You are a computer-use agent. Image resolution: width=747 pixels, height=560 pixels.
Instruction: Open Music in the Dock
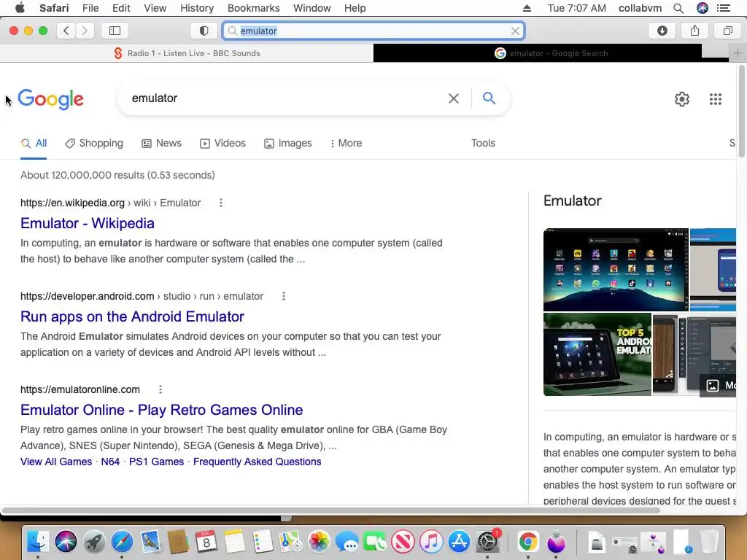[431, 542]
